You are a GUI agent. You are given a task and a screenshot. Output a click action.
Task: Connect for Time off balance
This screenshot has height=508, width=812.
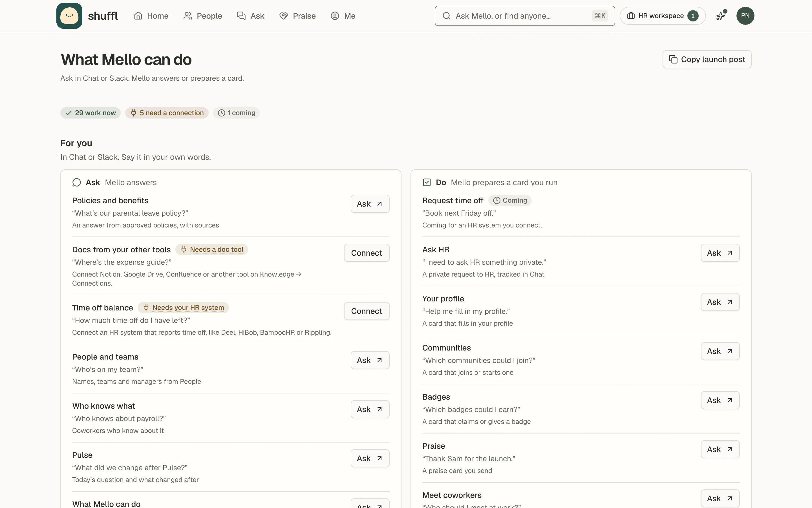(x=367, y=311)
